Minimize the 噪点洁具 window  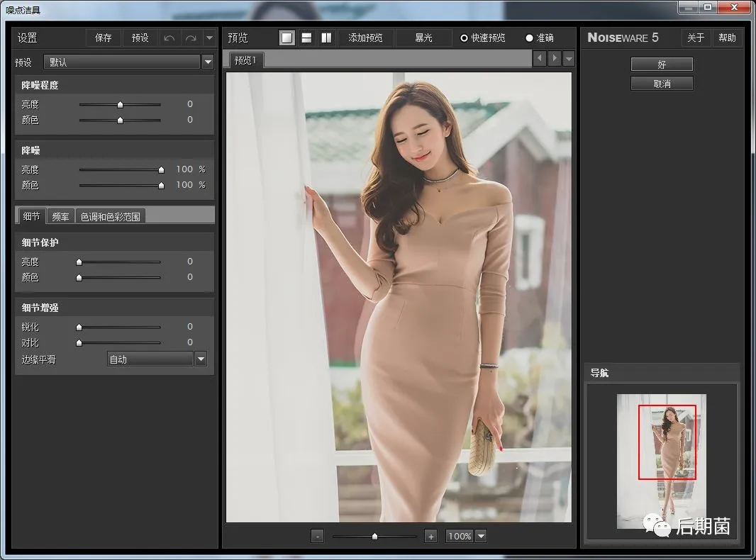[689, 7]
